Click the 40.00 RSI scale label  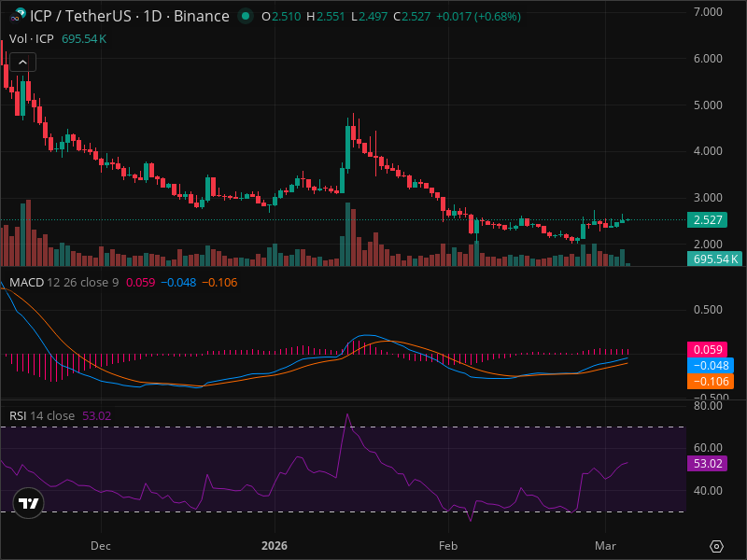point(708,491)
